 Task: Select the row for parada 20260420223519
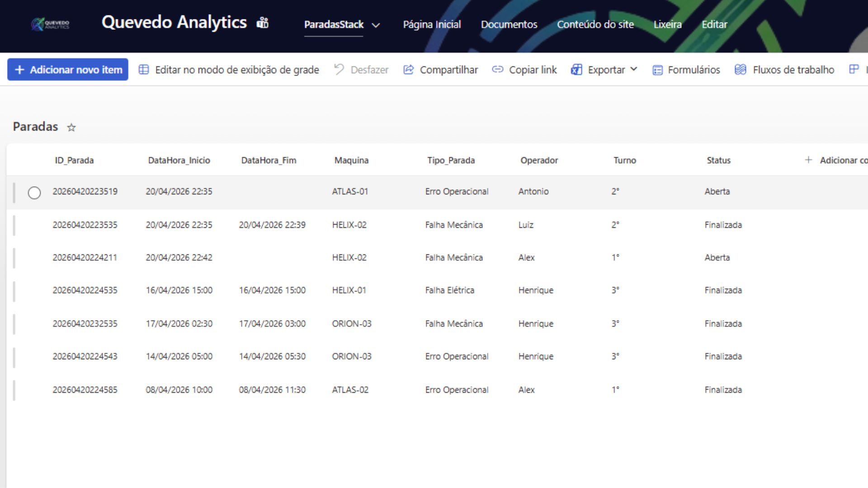35,192
